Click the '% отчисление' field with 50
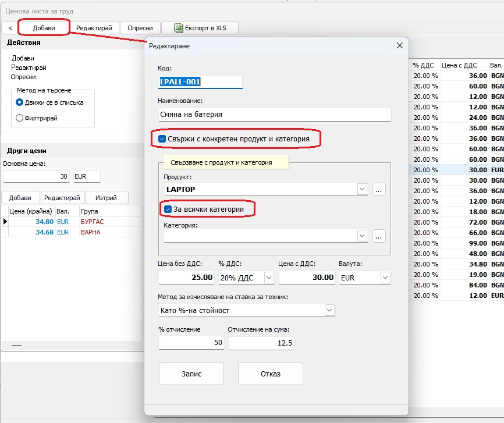 click(191, 343)
